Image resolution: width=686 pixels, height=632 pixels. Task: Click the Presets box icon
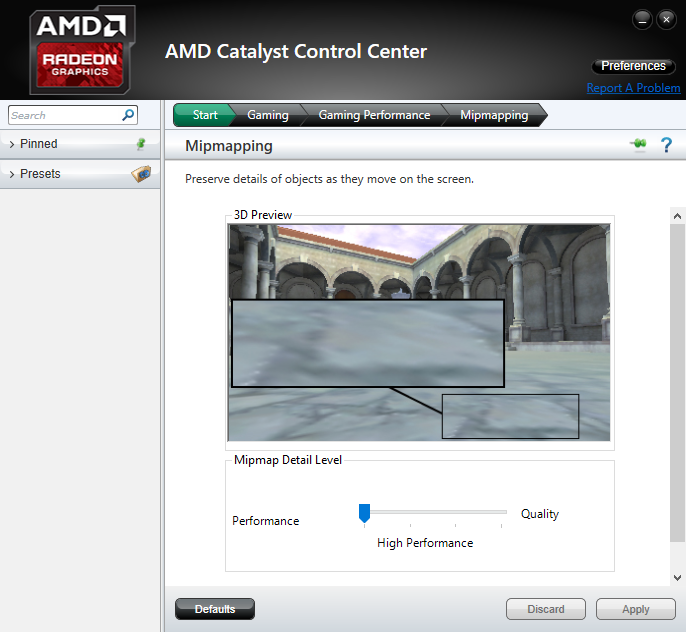[x=141, y=174]
